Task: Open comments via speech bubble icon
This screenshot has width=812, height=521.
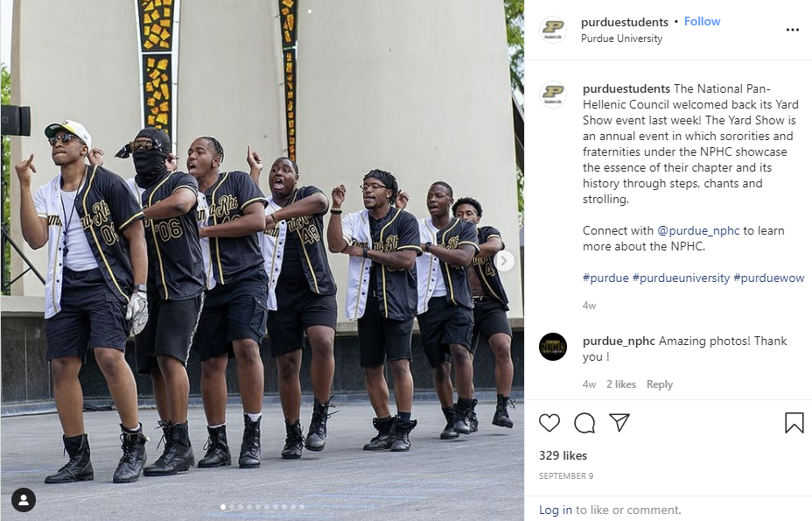Action: (584, 423)
